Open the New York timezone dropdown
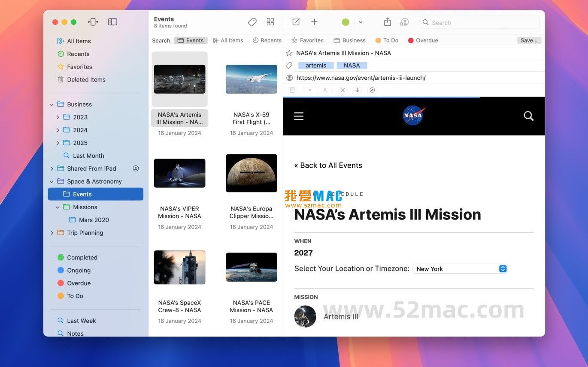Viewport: 588px width, 367px height. [460, 269]
